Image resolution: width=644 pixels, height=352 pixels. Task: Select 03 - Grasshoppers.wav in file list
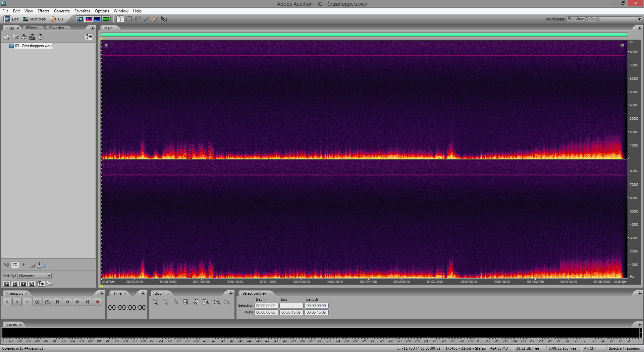coord(33,46)
